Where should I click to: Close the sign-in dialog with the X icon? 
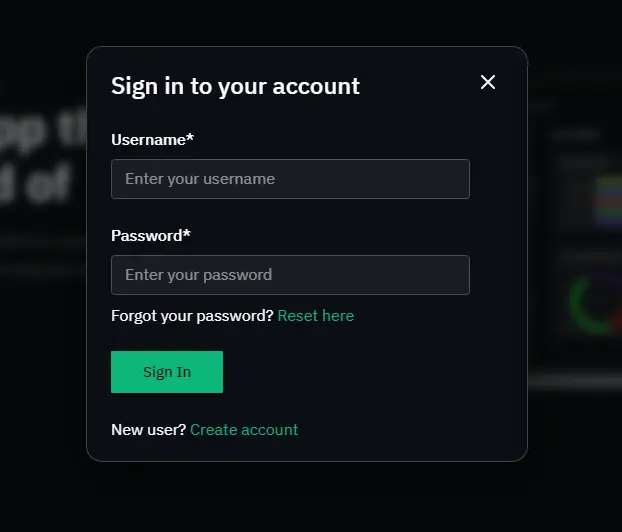tap(488, 82)
